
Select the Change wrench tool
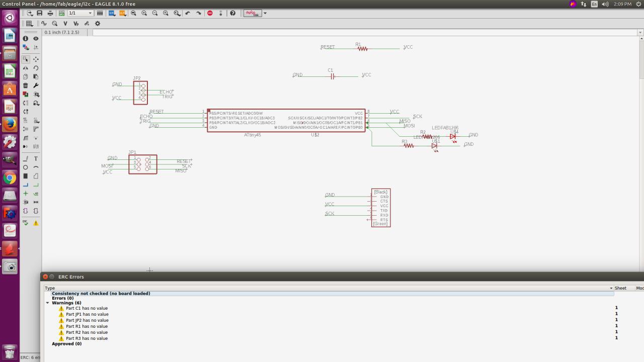36,85
